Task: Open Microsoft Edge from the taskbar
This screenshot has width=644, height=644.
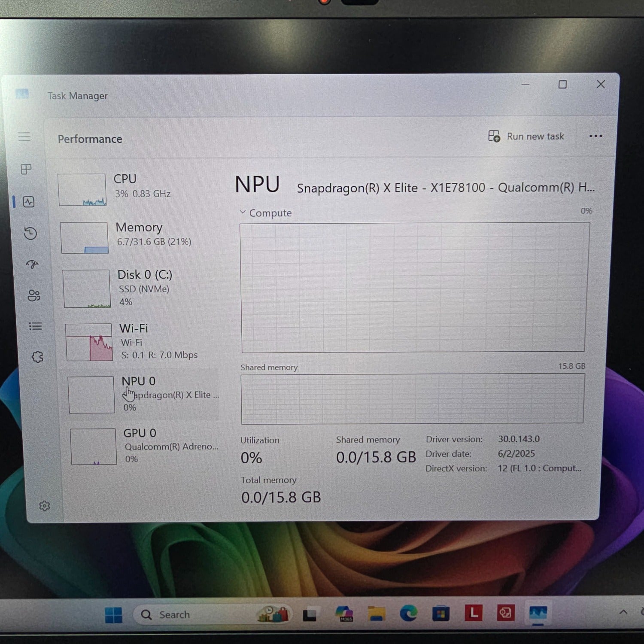Action: pos(408,614)
